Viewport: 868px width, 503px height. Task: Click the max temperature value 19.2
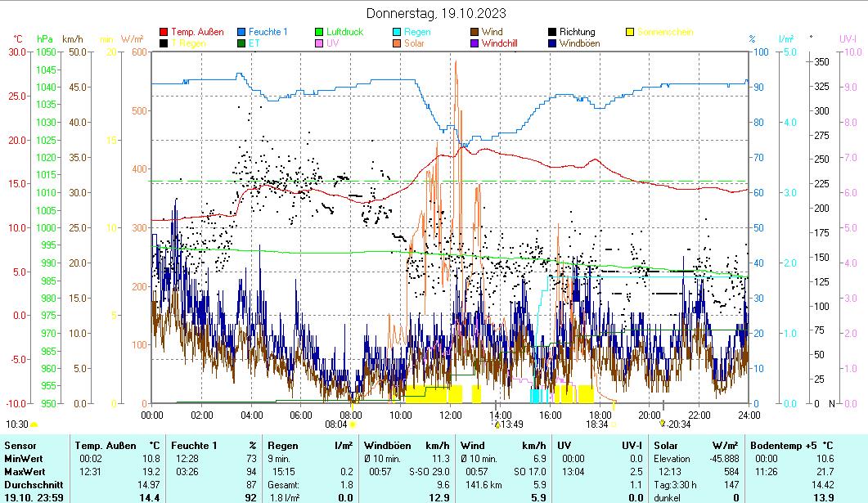151,472
